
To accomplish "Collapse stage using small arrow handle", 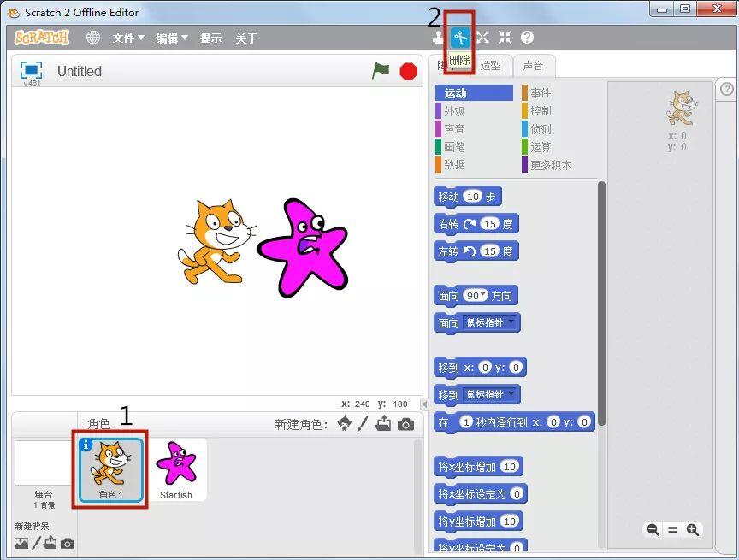I will point(423,404).
